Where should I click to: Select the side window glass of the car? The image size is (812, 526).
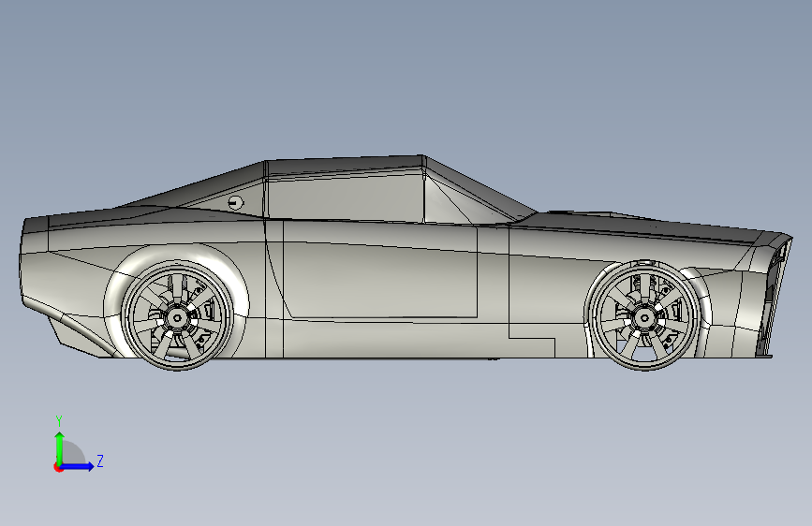coord(346,197)
